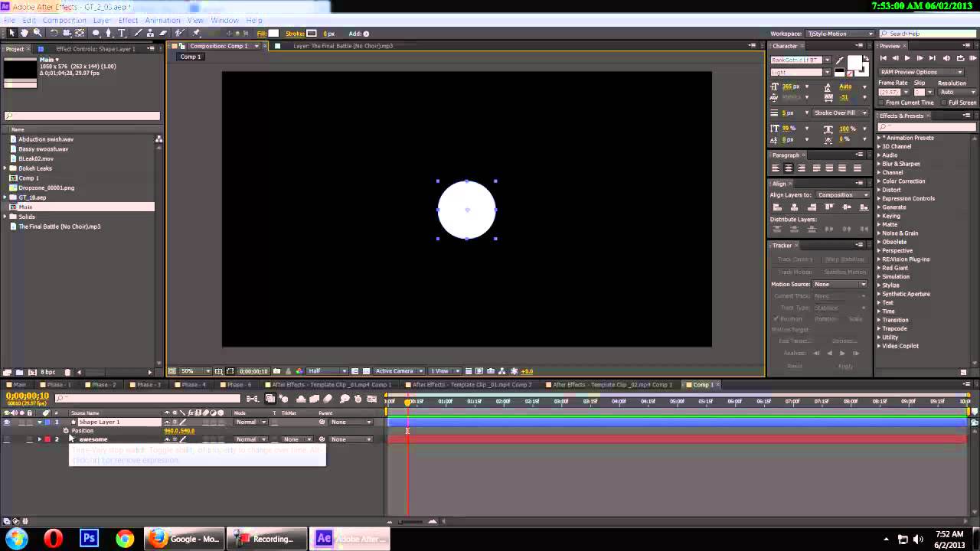Select the Rotation tool

(x=52, y=33)
